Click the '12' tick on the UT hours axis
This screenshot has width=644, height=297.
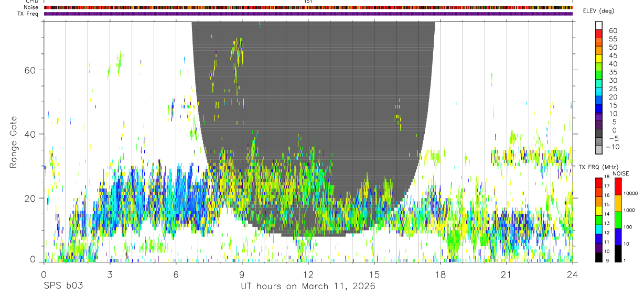[308, 274]
